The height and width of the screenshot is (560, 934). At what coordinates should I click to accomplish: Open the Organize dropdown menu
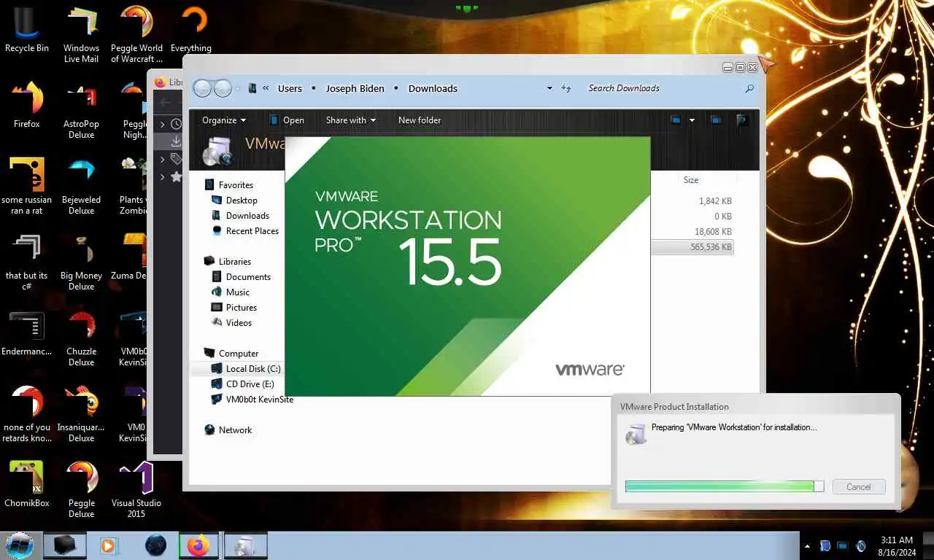tap(224, 120)
